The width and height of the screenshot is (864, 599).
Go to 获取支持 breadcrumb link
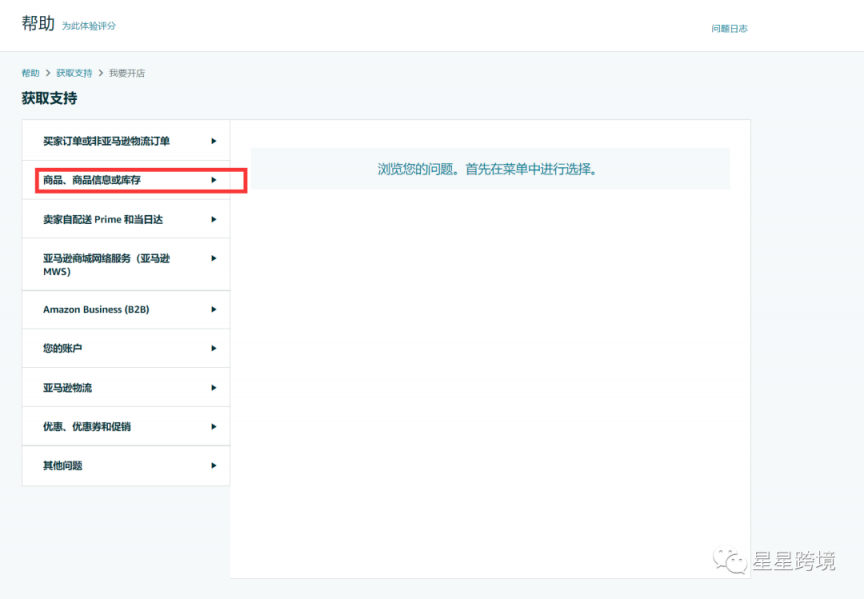point(74,73)
